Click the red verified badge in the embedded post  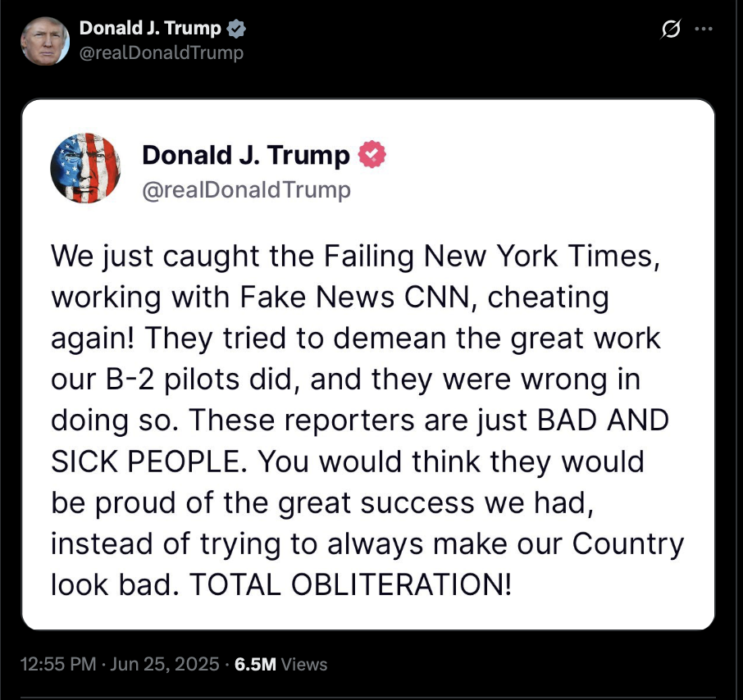click(372, 154)
